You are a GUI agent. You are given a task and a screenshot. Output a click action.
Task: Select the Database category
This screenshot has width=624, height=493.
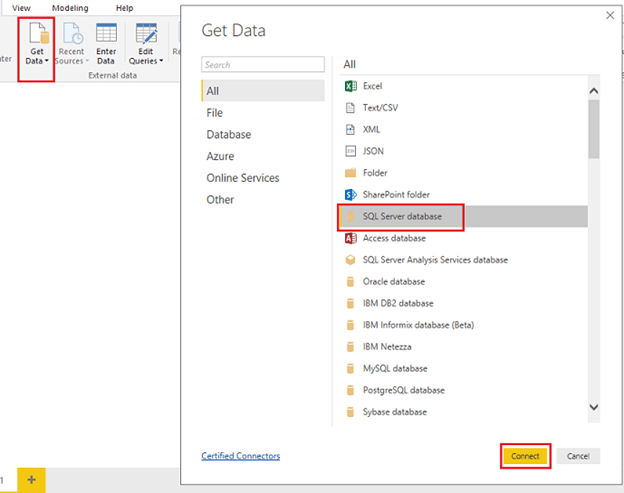tap(263, 134)
